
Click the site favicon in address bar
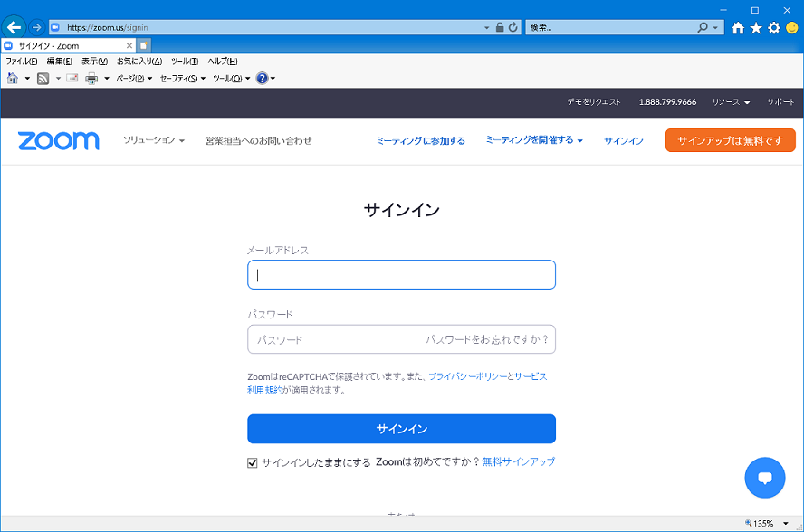pyautogui.click(x=55, y=27)
